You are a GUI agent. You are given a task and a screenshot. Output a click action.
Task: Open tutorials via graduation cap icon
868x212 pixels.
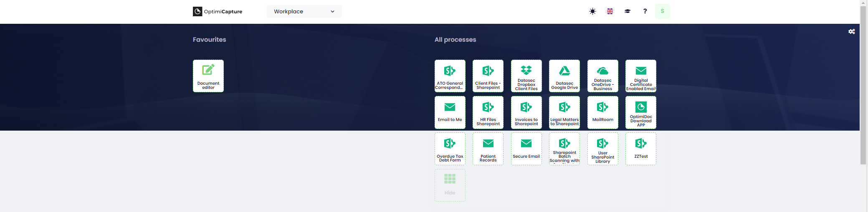coord(628,12)
